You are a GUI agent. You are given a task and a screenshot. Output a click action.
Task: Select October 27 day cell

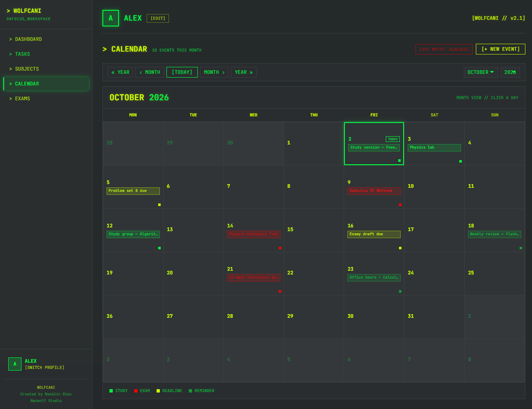tap(193, 317)
